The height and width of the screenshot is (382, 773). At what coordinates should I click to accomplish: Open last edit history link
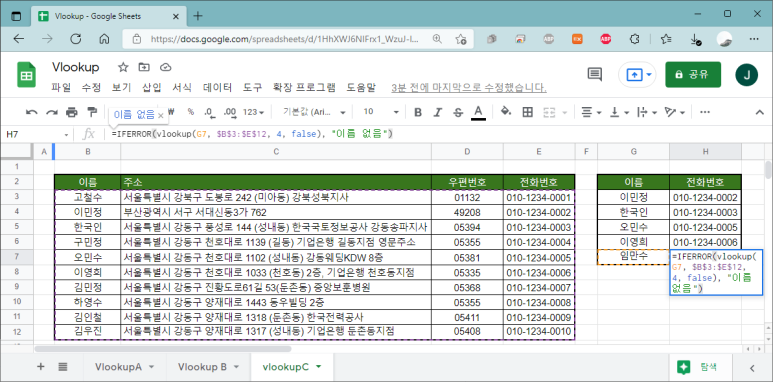click(x=469, y=88)
